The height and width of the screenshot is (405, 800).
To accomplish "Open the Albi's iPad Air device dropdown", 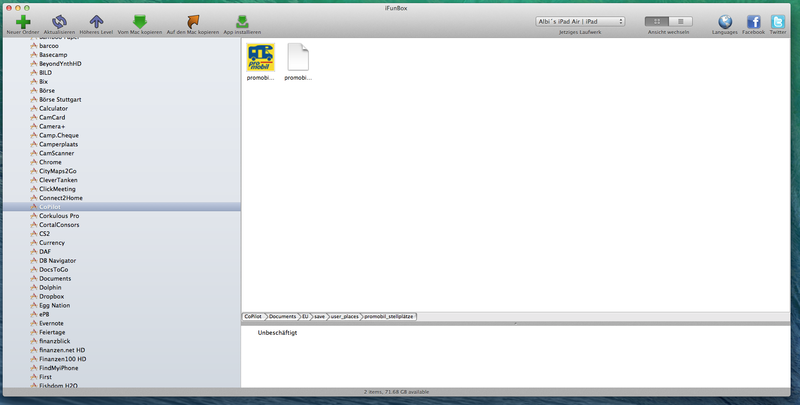I will (x=580, y=21).
